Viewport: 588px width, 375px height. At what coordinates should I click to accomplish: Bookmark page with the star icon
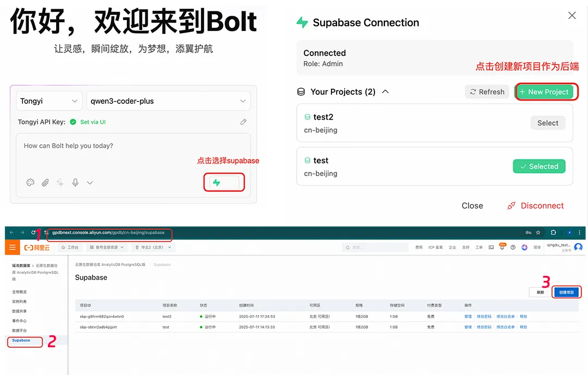pos(538,232)
